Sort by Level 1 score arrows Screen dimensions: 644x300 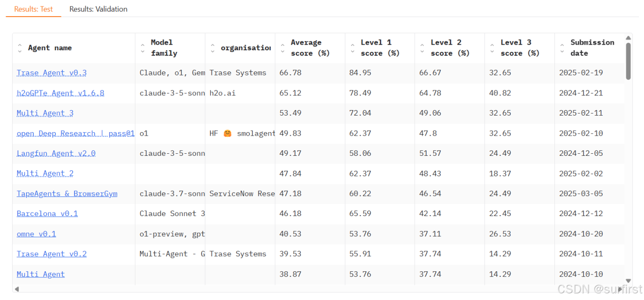pos(352,48)
